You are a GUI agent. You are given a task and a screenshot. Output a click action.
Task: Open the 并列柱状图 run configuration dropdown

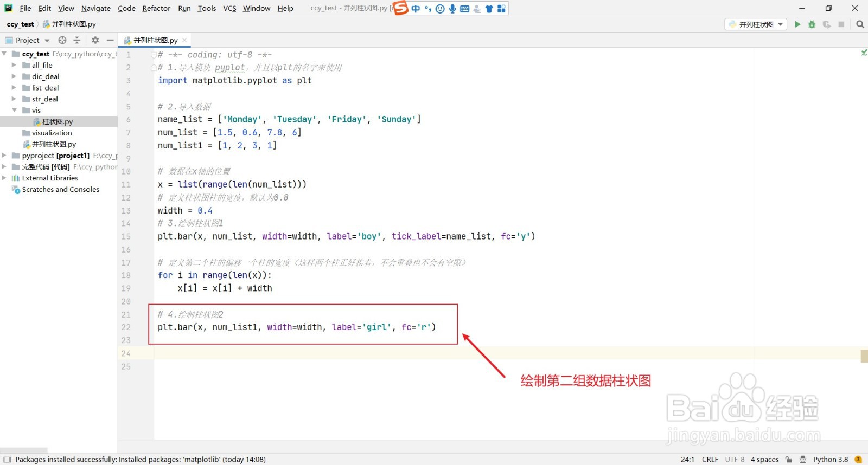(756, 24)
